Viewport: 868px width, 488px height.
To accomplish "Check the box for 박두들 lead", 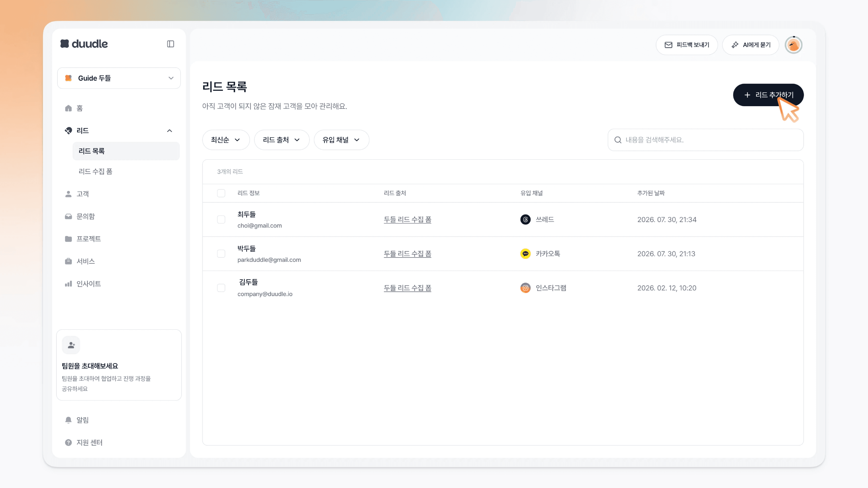I will click(x=221, y=254).
